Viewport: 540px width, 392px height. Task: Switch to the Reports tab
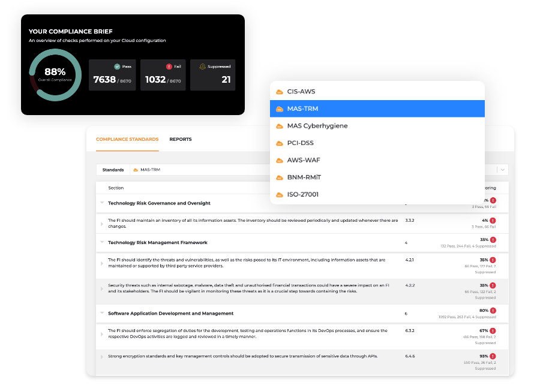click(181, 140)
